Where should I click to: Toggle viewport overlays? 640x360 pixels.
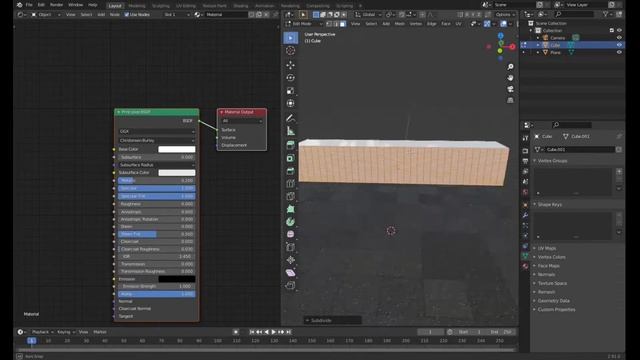tap(504, 24)
